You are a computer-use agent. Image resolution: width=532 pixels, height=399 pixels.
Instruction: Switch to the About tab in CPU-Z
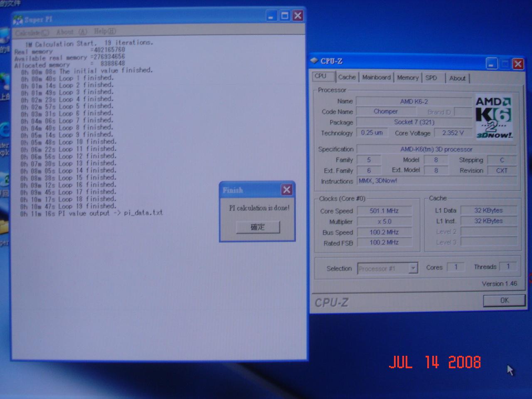coord(458,78)
